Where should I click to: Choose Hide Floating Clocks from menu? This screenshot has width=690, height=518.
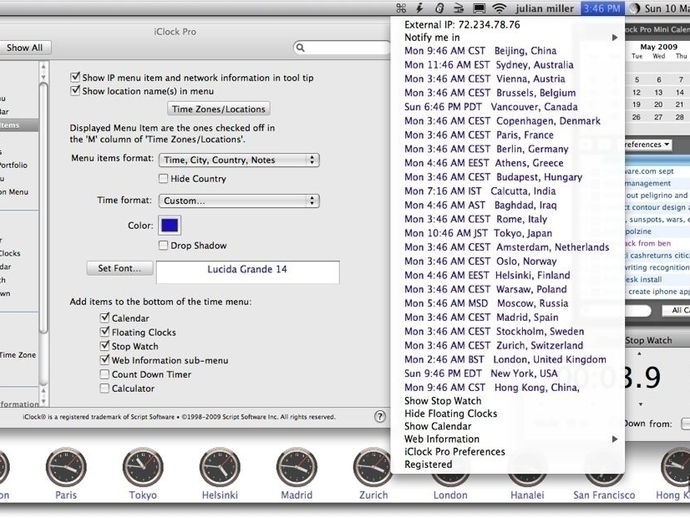[x=507, y=413]
